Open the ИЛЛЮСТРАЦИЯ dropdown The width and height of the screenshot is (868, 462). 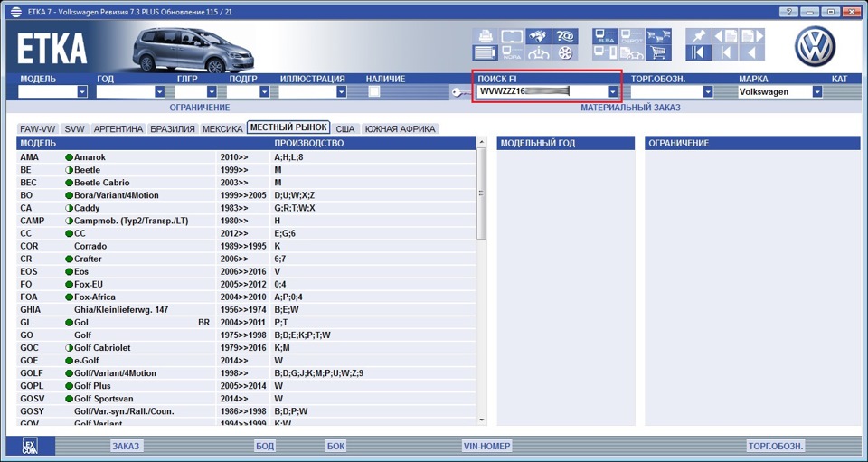[342, 92]
